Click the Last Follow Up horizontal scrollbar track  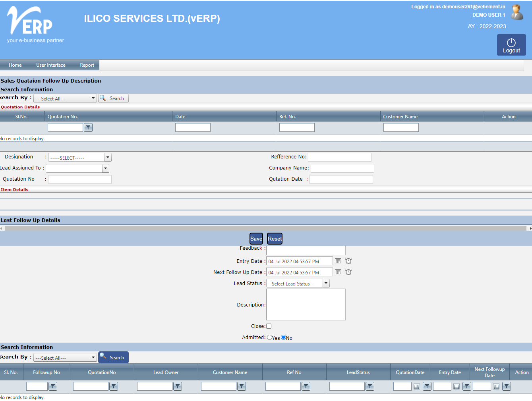(265, 228)
